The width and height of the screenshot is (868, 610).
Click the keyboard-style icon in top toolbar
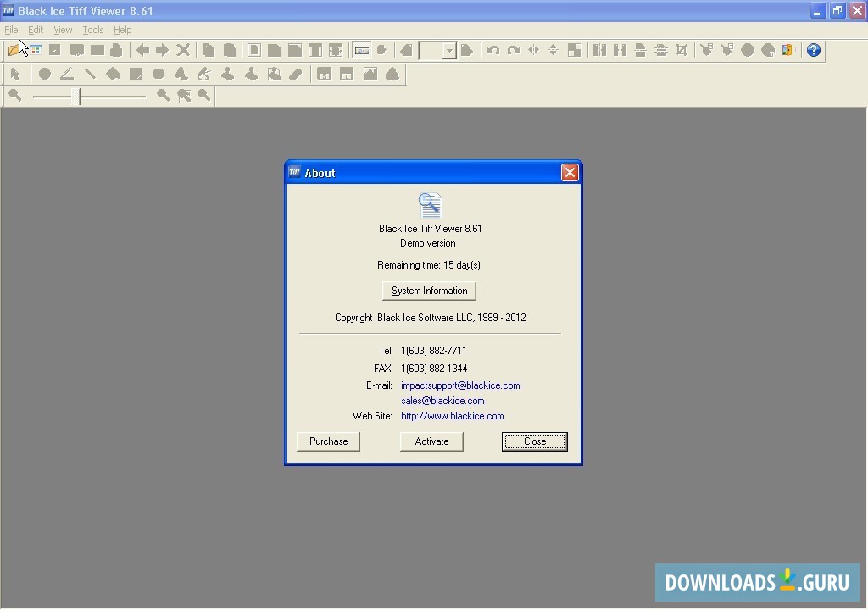pyautogui.click(x=361, y=50)
